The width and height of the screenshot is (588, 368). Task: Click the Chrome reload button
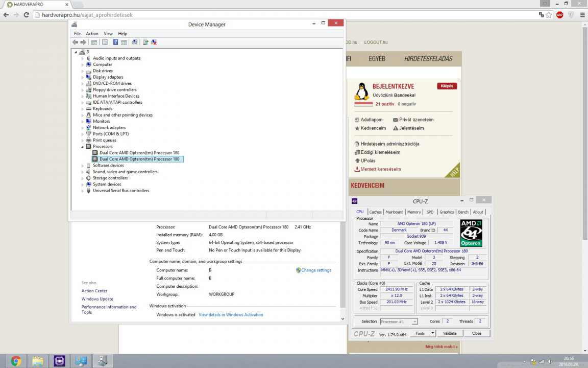coord(26,15)
